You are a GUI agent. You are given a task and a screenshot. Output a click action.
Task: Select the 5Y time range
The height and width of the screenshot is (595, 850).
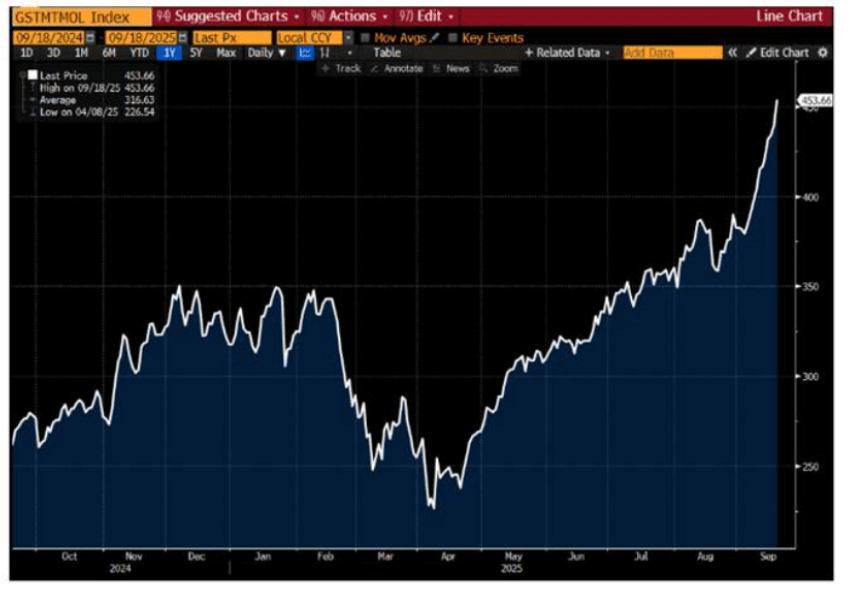[198, 53]
